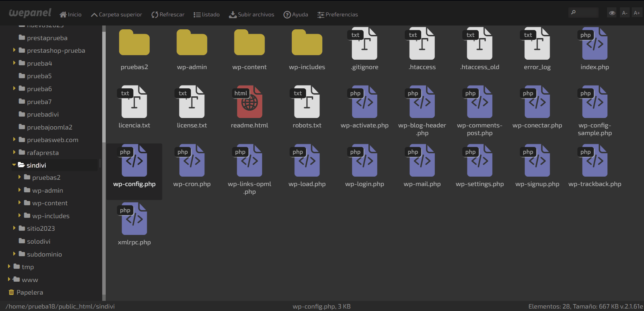
Task: Select the .htaccess text file icon
Action: [422, 44]
